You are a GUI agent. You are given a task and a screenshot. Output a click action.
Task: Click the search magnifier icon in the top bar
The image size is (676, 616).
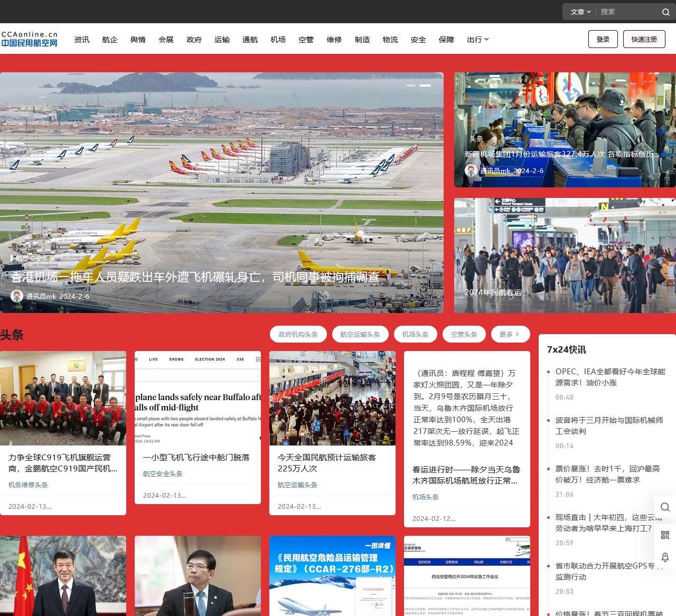coord(666,12)
